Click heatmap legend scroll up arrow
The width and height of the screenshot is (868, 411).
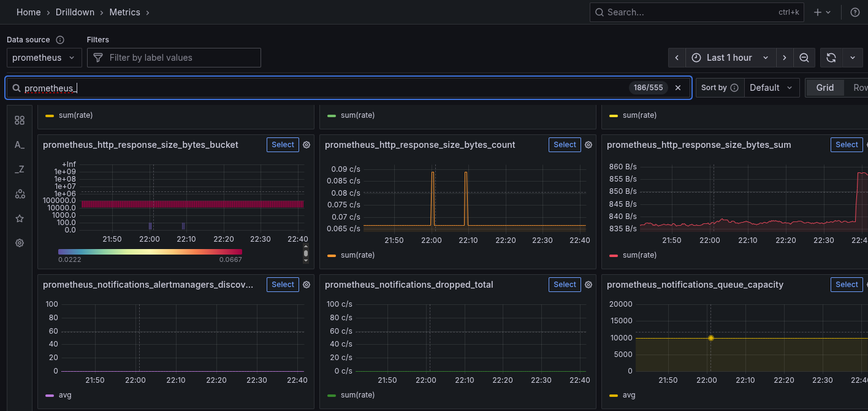click(306, 247)
